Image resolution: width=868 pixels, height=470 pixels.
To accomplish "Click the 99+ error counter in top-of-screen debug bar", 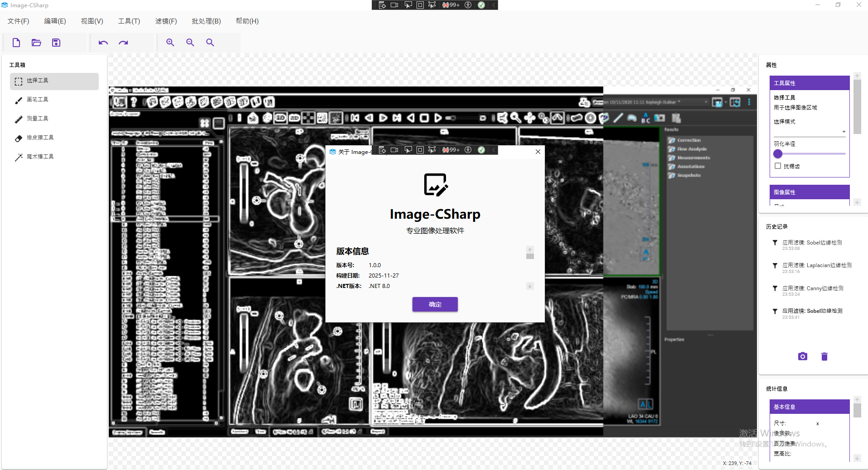I will pos(451,5).
